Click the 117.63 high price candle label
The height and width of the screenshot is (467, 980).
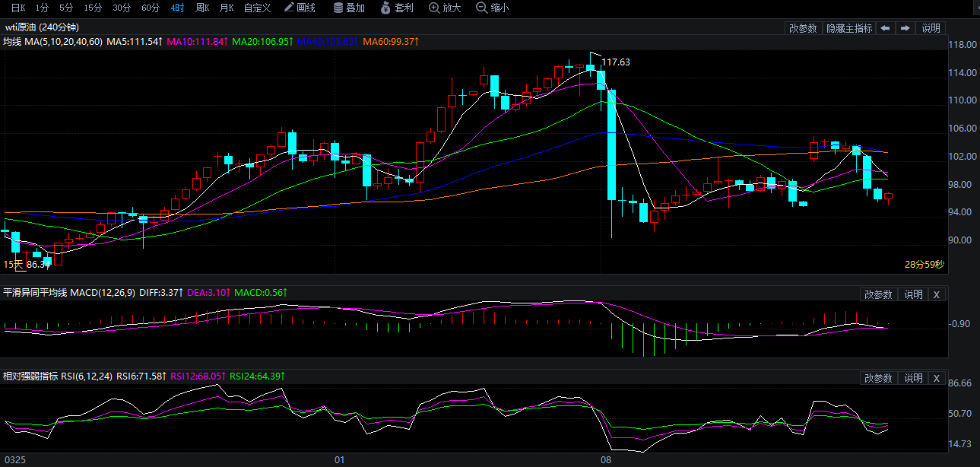coord(615,62)
